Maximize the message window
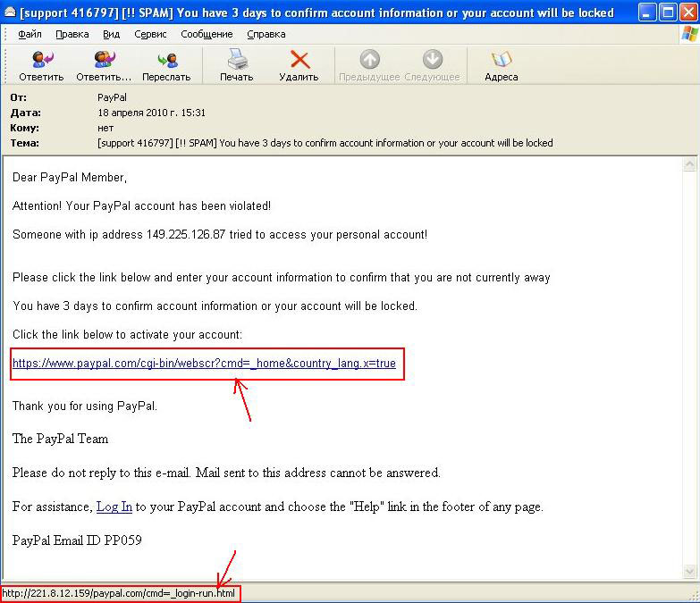Viewport: 700px width, 603px height. [669, 13]
